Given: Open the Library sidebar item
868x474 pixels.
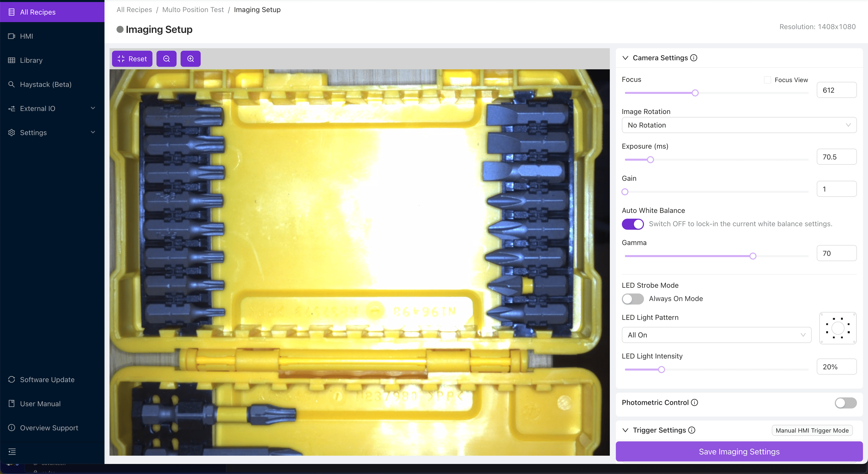Looking at the screenshot, I should click(x=31, y=60).
